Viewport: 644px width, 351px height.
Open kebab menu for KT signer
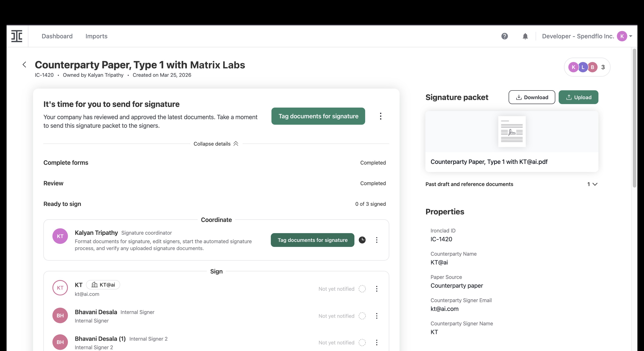377,289
